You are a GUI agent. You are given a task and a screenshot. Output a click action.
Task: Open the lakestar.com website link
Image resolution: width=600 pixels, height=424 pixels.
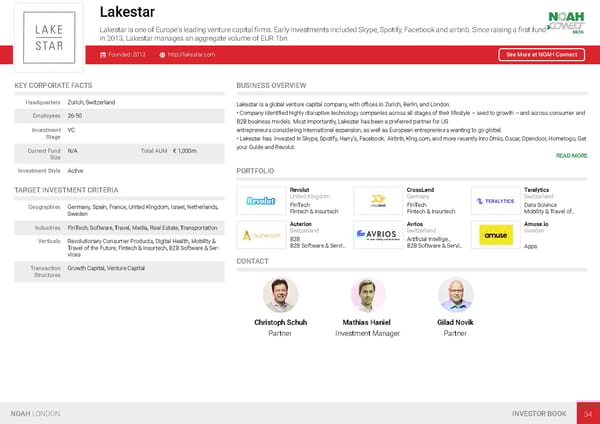coord(192,54)
